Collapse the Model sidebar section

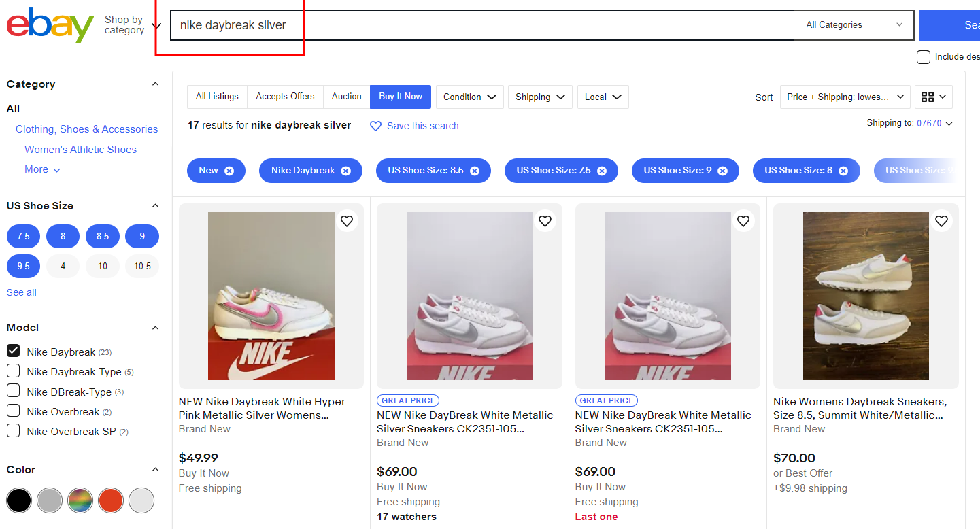(x=155, y=328)
